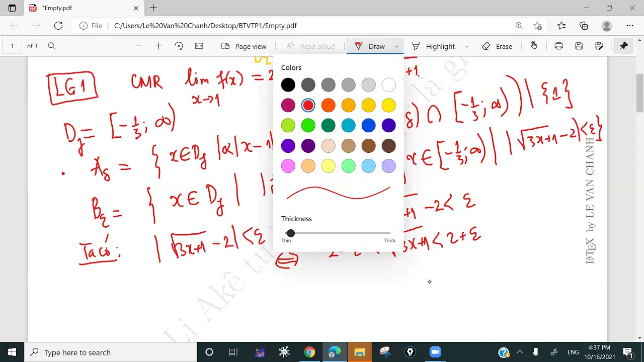Open the browser profile avatar
Image resolution: width=644 pixels, height=362 pixels.
pos(607,26)
